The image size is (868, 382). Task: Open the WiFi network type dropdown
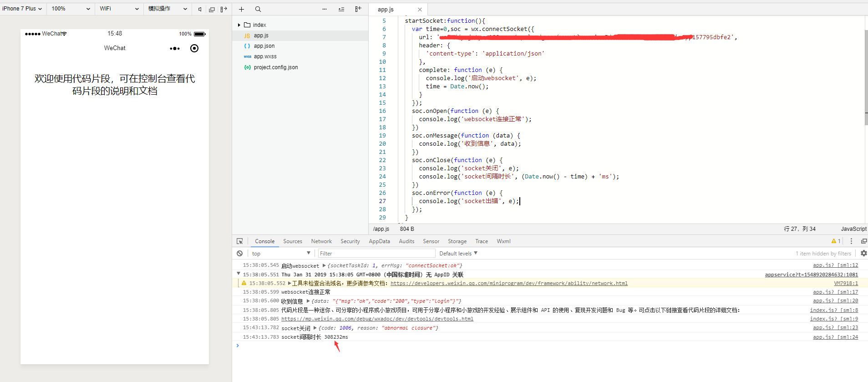click(119, 9)
